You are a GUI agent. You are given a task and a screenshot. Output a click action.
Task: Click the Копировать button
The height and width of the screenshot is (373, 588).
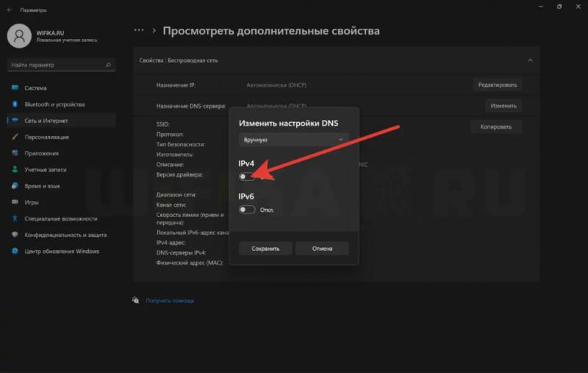click(495, 127)
